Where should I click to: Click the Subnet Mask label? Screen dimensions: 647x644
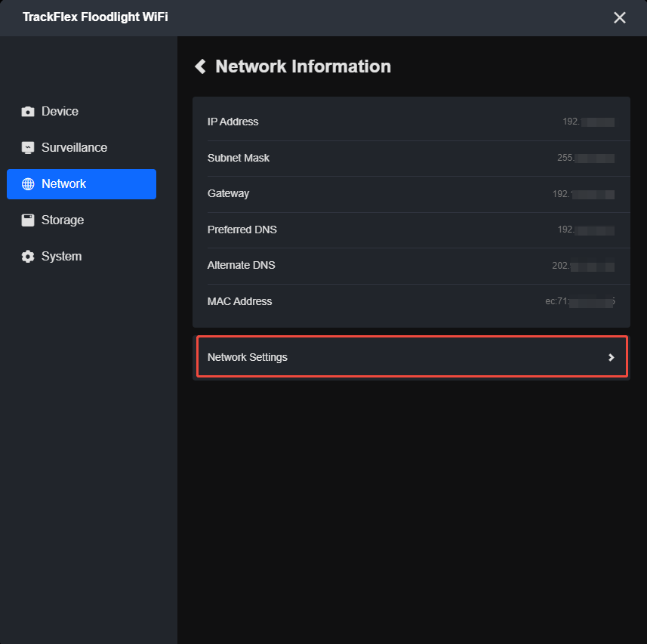[x=238, y=158]
